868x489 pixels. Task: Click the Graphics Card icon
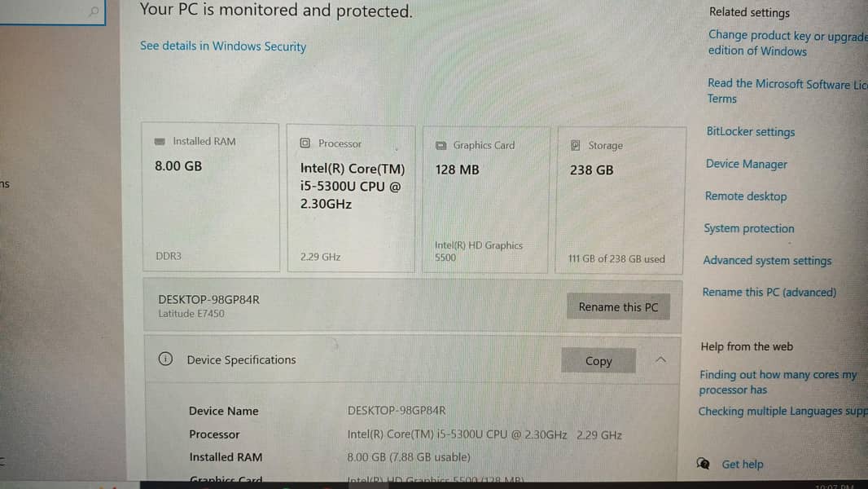pos(441,146)
